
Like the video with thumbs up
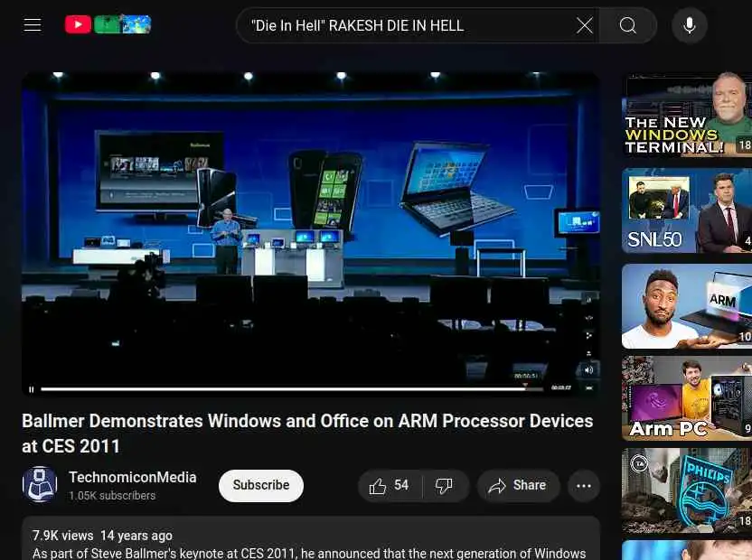390,486
